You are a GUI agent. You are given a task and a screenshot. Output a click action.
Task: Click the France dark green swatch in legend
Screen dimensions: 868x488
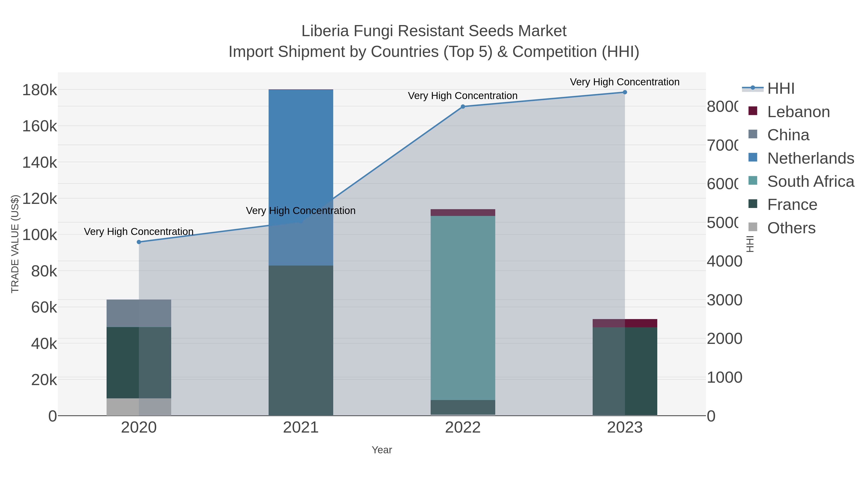pyautogui.click(x=753, y=204)
